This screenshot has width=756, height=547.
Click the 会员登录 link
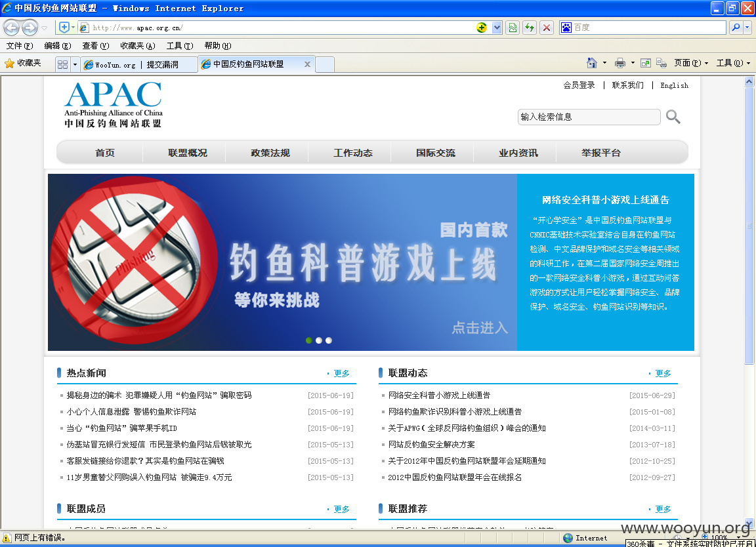(579, 85)
